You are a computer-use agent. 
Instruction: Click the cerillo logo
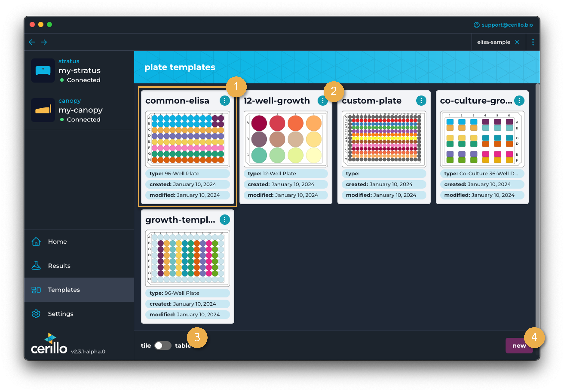pyautogui.click(x=49, y=343)
